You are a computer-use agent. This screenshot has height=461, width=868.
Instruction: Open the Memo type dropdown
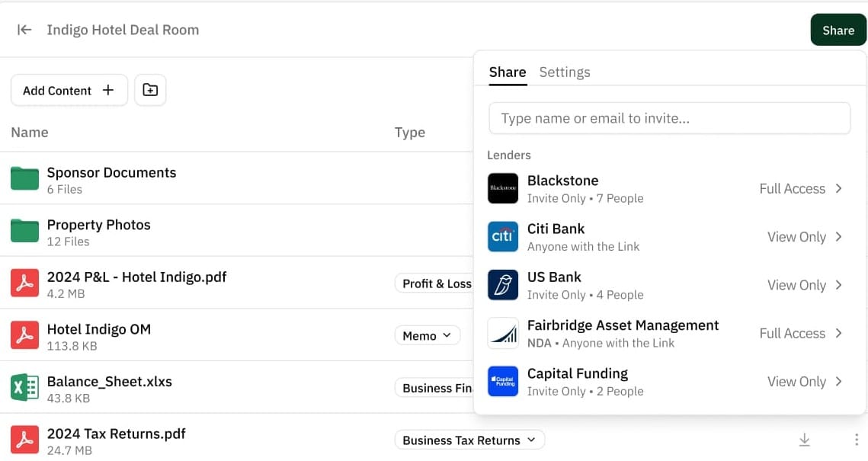click(x=427, y=335)
